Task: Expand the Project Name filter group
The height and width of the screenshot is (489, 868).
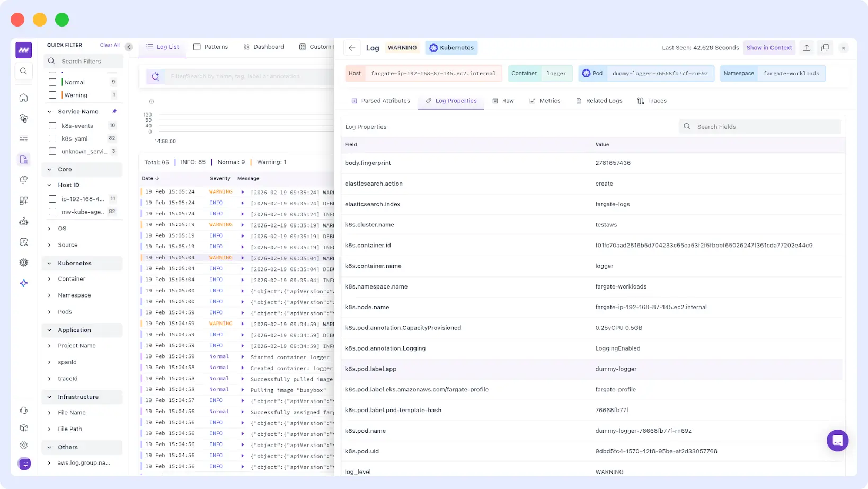Action: click(x=49, y=346)
